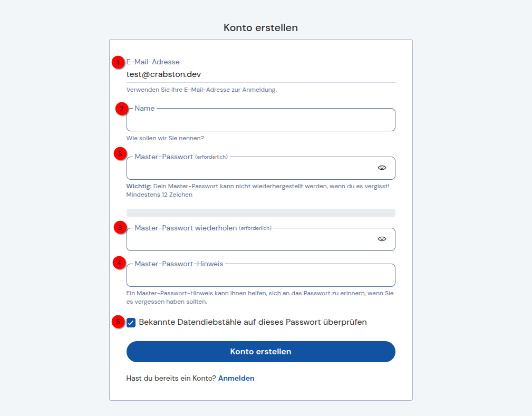Click the blue Konto erstellen button
This screenshot has height=416, width=532.
[x=260, y=352]
